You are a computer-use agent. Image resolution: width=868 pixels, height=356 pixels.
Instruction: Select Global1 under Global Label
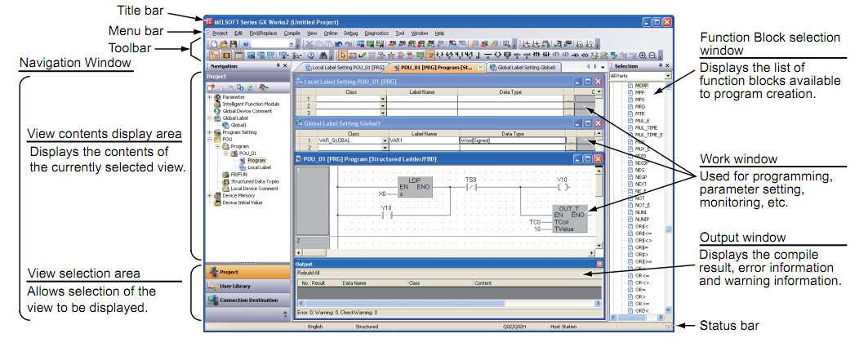coord(238,125)
